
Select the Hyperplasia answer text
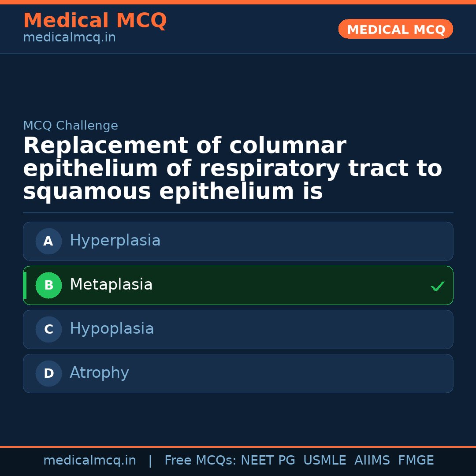coord(115,241)
